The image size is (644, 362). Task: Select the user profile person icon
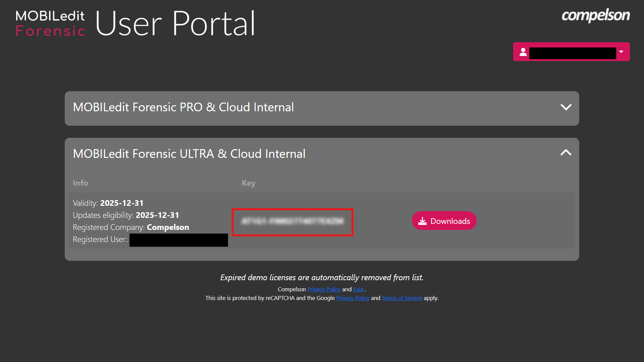point(523,52)
